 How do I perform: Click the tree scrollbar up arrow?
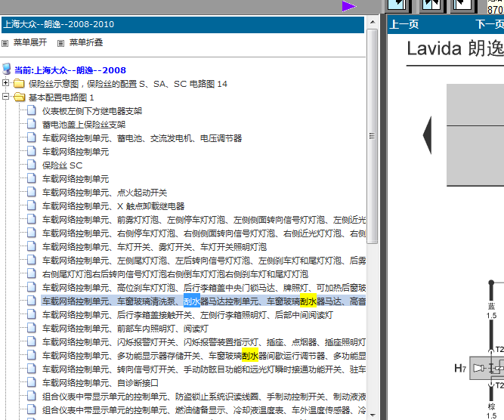[373, 23]
